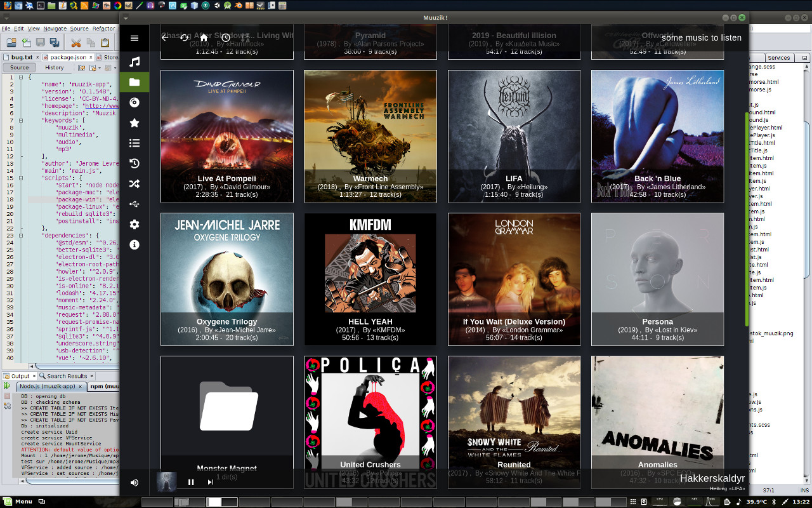Select the History view in the editor
The width and height of the screenshot is (812, 508).
(54, 67)
